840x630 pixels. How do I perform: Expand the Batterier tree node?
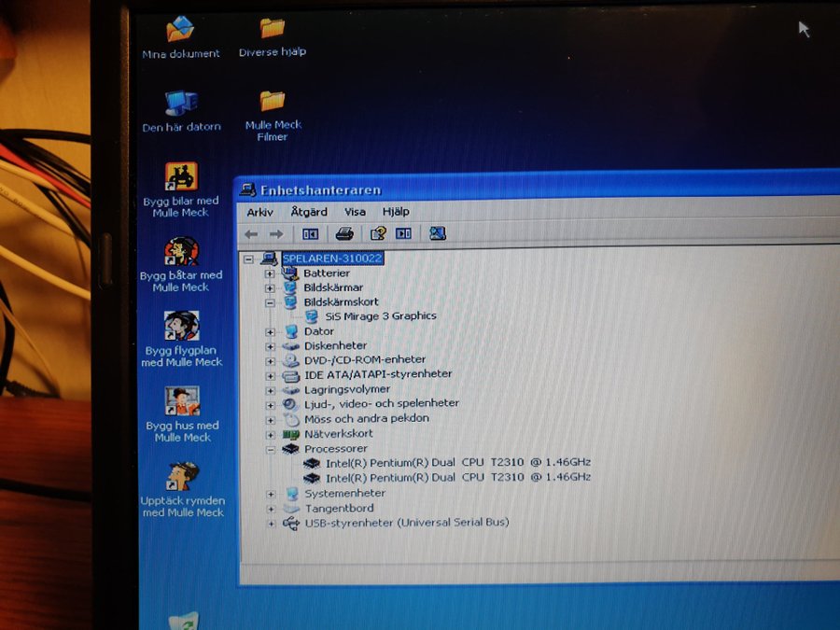(270, 273)
